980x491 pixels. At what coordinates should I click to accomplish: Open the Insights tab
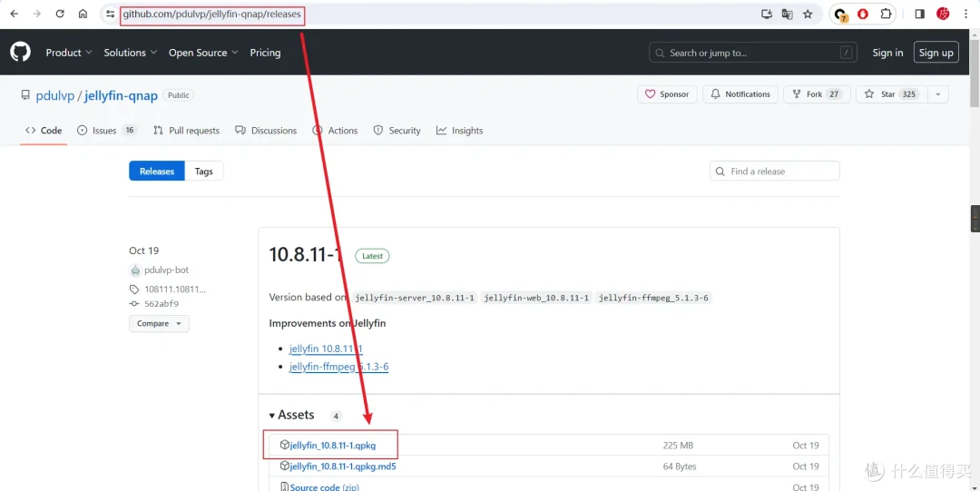[x=459, y=130]
